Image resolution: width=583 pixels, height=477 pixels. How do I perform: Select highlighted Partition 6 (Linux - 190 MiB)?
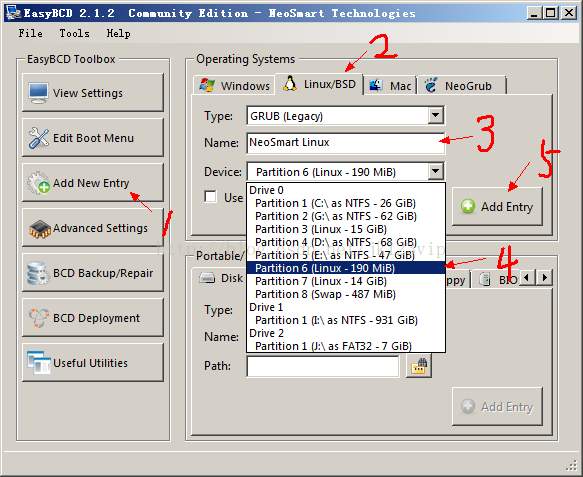coord(345,268)
